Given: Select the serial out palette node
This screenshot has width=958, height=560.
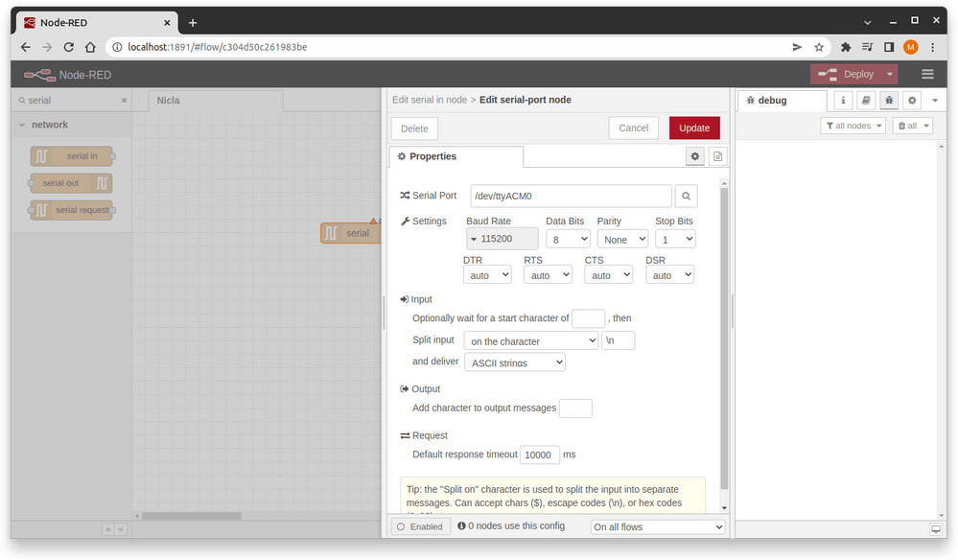Looking at the screenshot, I should point(72,183).
